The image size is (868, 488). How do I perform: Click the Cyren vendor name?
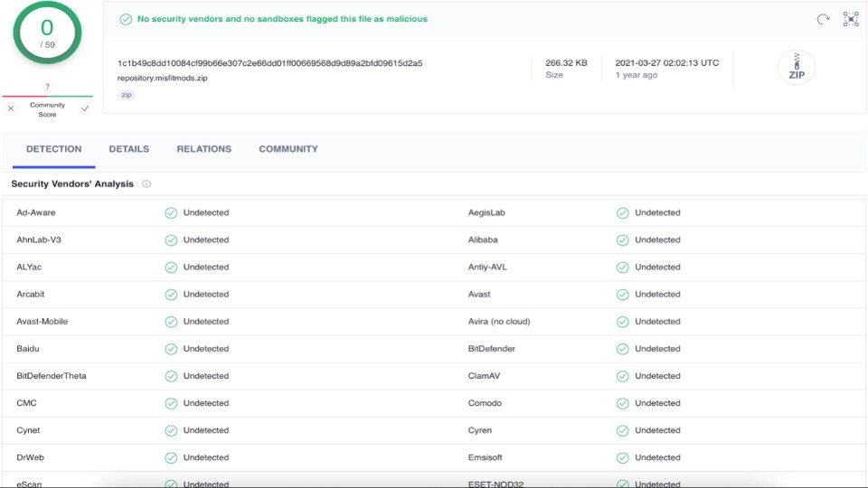tap(480, 430)
